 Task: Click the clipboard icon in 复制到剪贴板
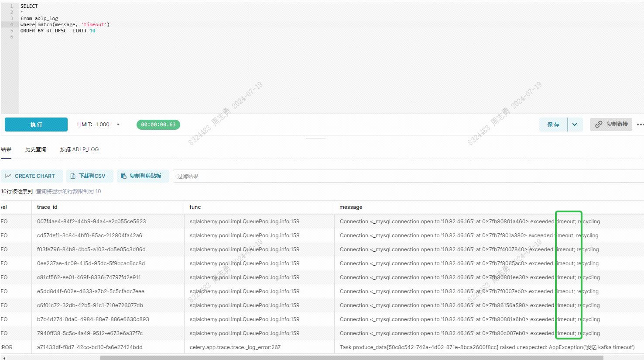coord(123,176)
